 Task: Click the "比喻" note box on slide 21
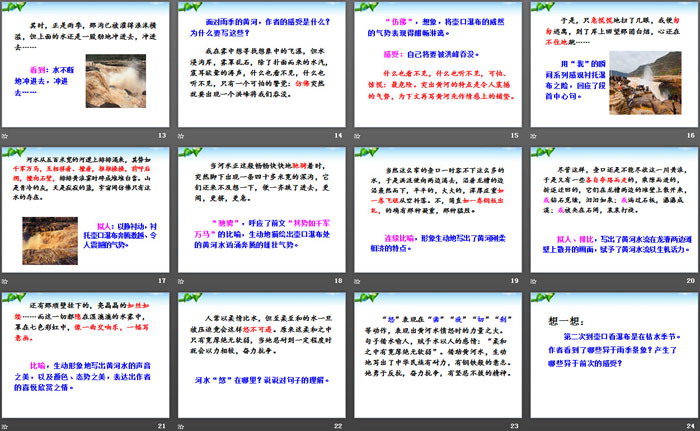tap(87, 393)
